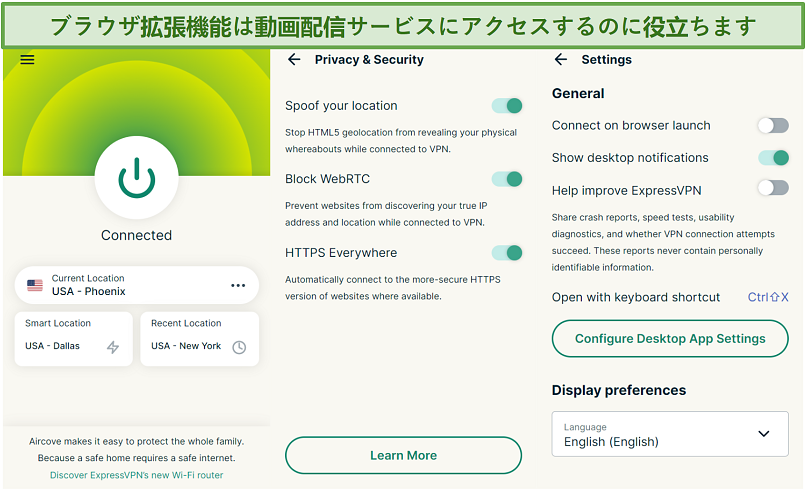Click the Ctrl Shift X keyboard shortcut
The image size is (806, 501).
point(768,297)
